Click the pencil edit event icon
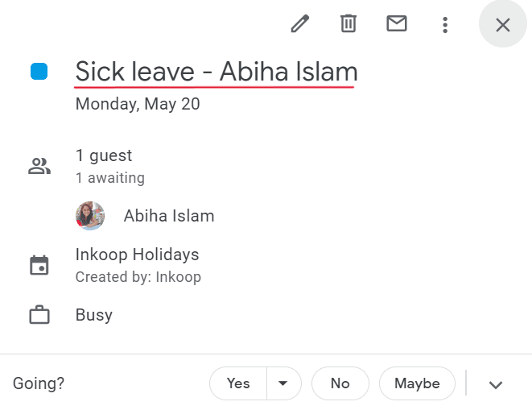This screenshot has height=410, width=532. (x=300, y=24)
